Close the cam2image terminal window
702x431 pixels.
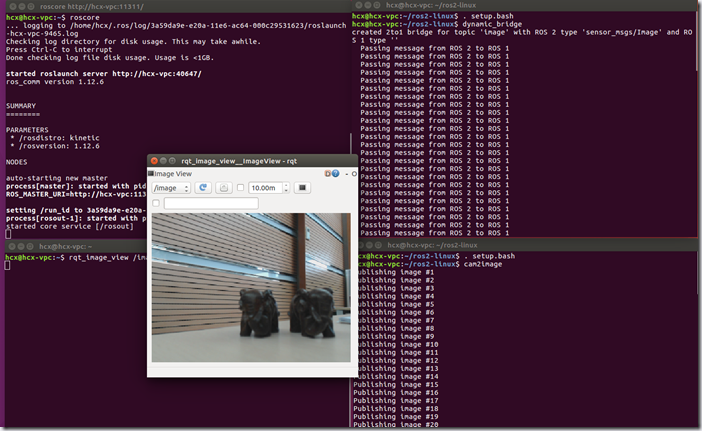(360, 245)
